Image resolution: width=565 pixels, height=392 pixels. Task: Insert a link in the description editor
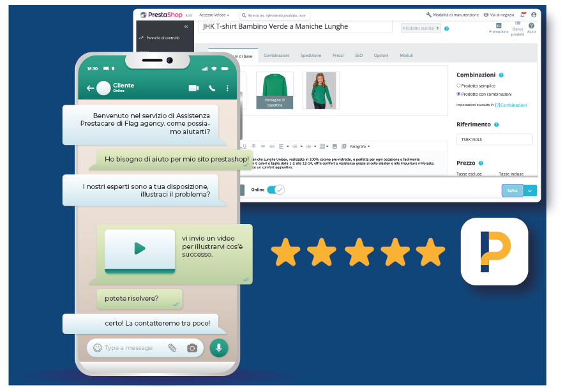[272, 146]
